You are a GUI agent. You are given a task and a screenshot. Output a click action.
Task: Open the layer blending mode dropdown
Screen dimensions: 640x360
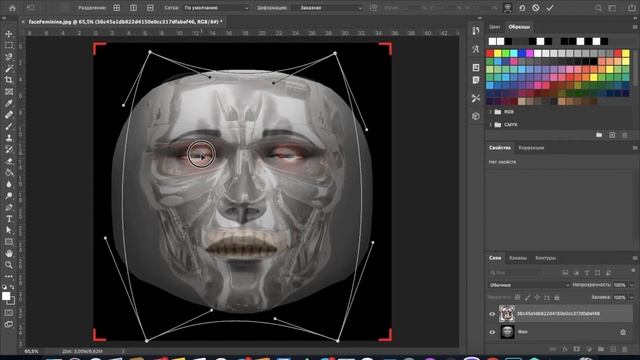coord(529,285)
